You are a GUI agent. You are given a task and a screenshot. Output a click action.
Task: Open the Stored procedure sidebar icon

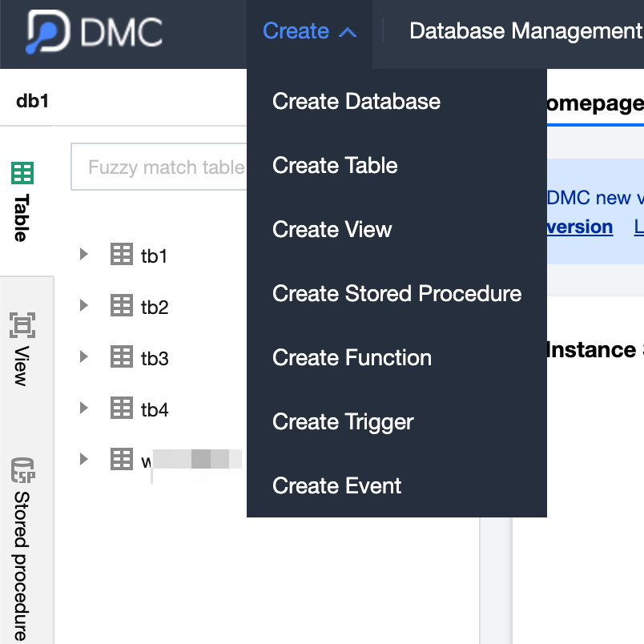point(22,470)
